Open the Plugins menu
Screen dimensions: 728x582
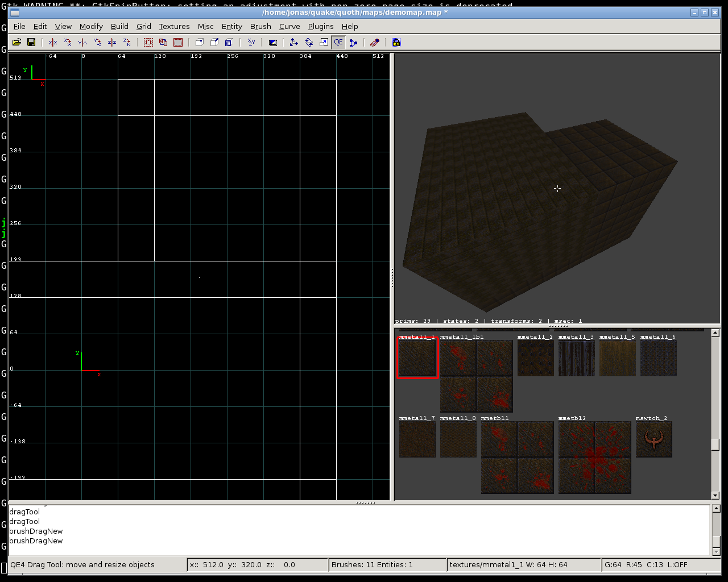[x=321, y=26]
